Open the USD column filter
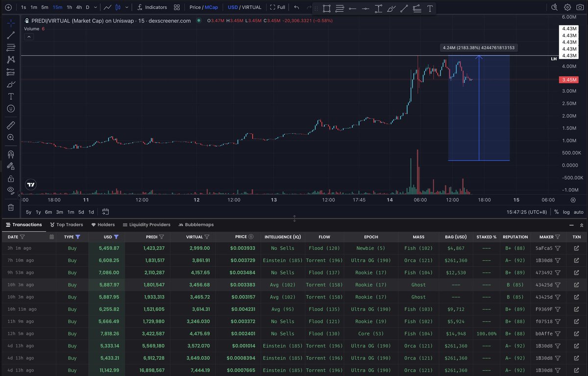The width and height of the screenshot is (588, 376). click(116, 237)
